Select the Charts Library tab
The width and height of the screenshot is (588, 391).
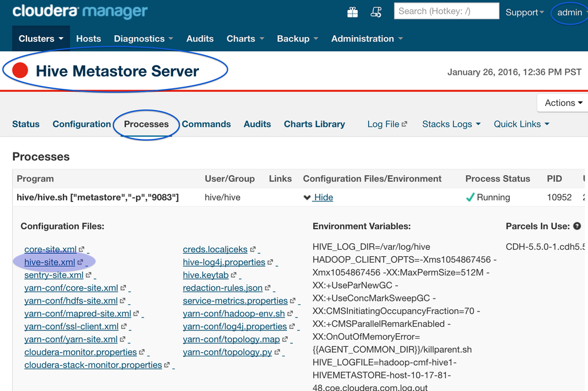[x=314, y=124]
